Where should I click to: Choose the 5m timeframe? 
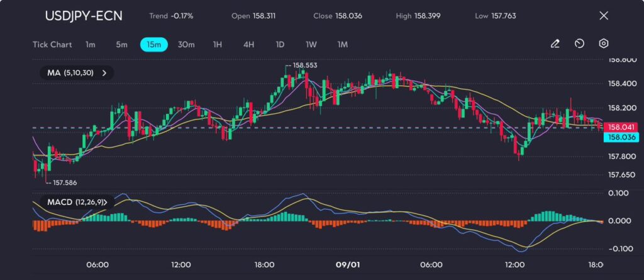121,45
